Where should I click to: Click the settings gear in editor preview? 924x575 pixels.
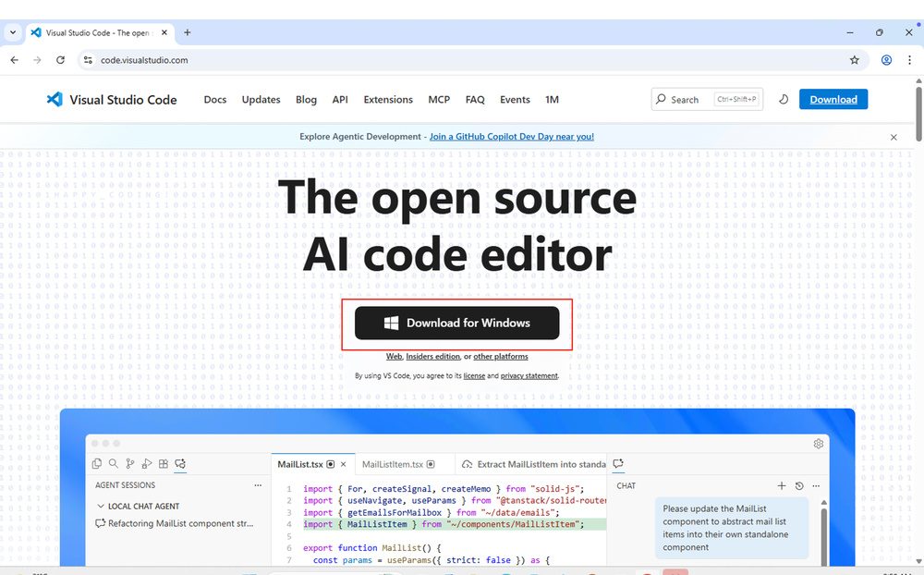818,444
